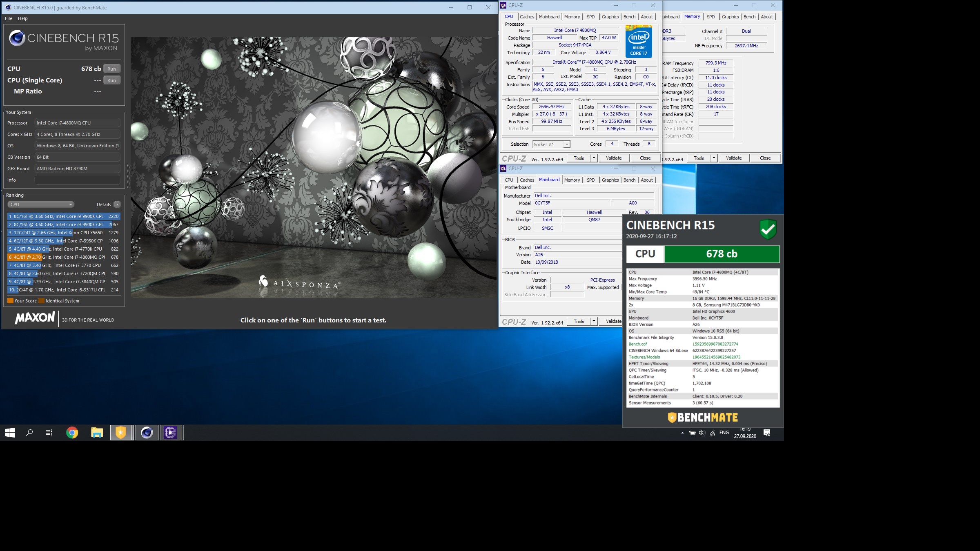Click Close in top CPU-Z window
The image size is (980, 551).
(645, 158)
